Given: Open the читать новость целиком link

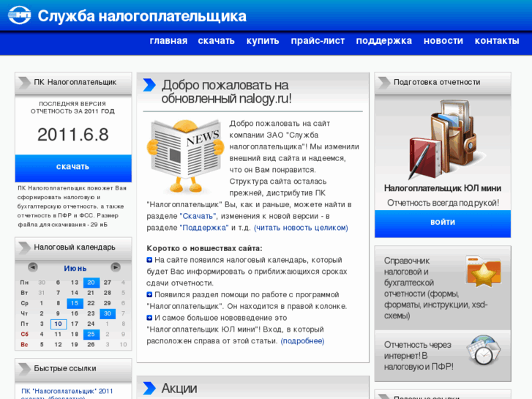Looking at the screenshot, I should pyautogui.click(x=301, y=228).
